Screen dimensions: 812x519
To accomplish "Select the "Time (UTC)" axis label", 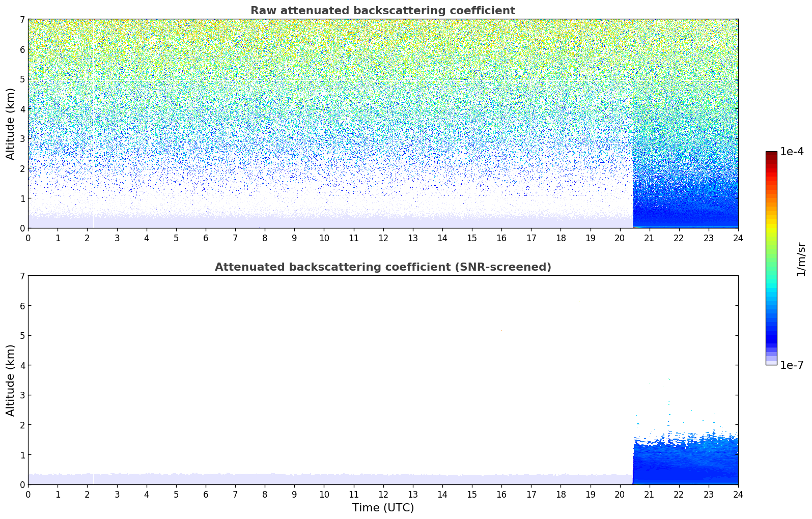I will point(383,507).
